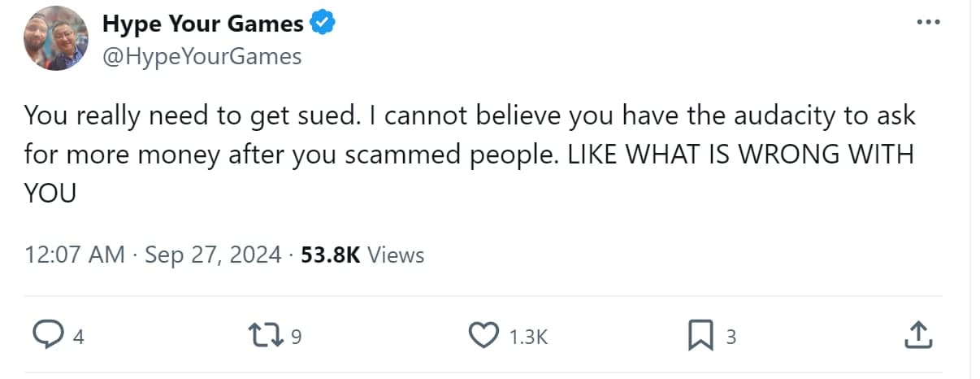Bookmark the post with the bookmark icon
The height and width of the screenshot is (379, 980).
click(700, 335)
